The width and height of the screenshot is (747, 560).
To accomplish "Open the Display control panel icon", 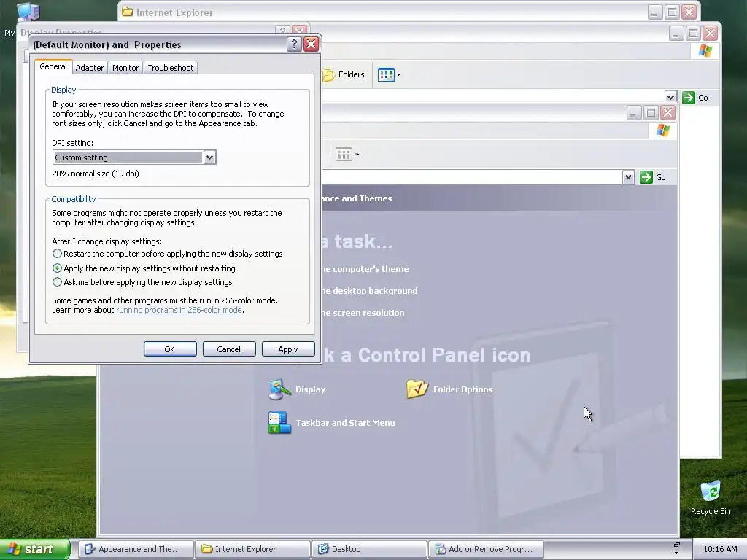I will click(297, 389).
